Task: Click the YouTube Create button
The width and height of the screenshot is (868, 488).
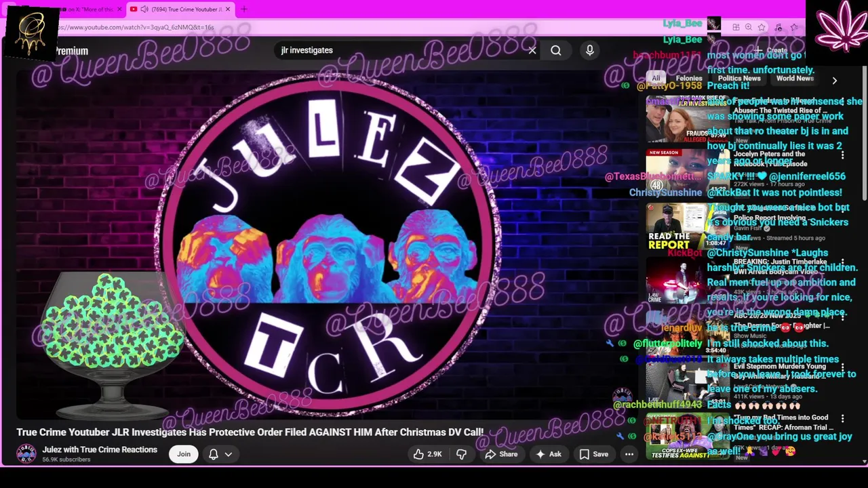Action: 772,50
